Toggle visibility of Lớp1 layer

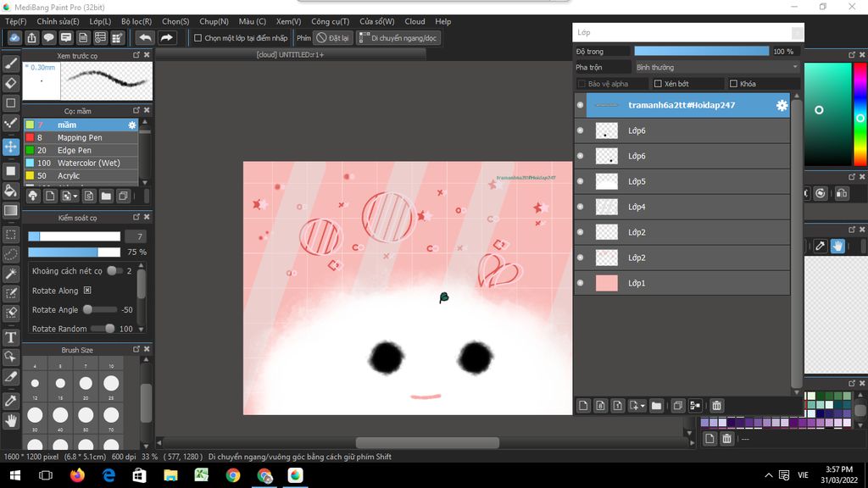tap(580, 283)
